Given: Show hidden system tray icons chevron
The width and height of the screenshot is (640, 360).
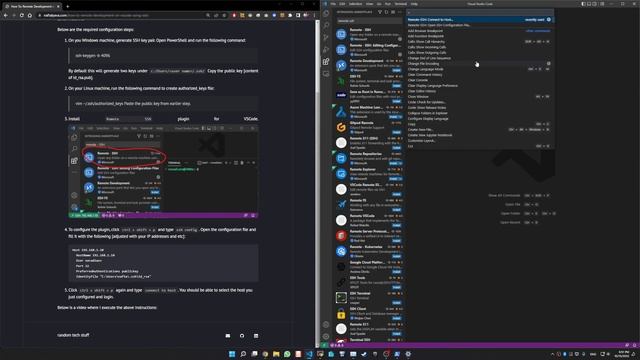Looking at the screenshot, I should [553, 354].
